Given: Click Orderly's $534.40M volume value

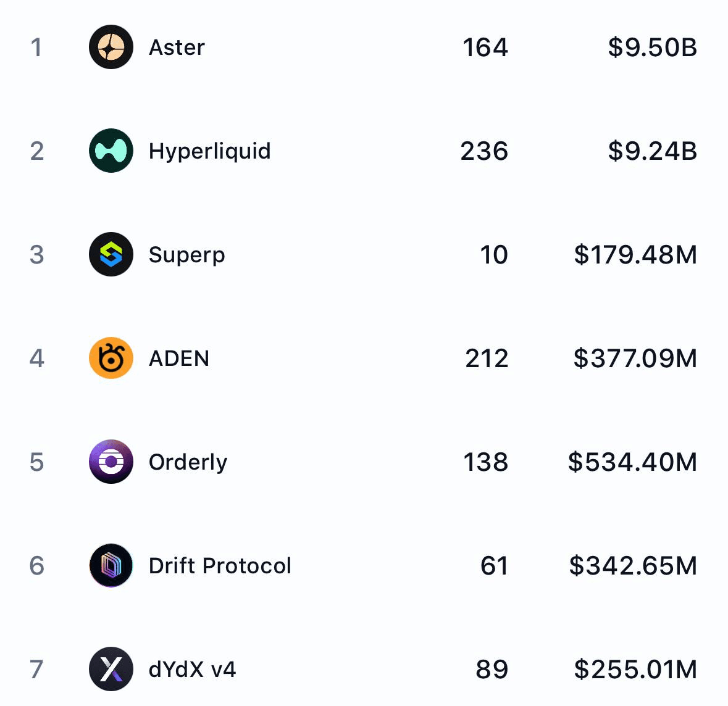Looking at the screenshot, I should [632, 462].
